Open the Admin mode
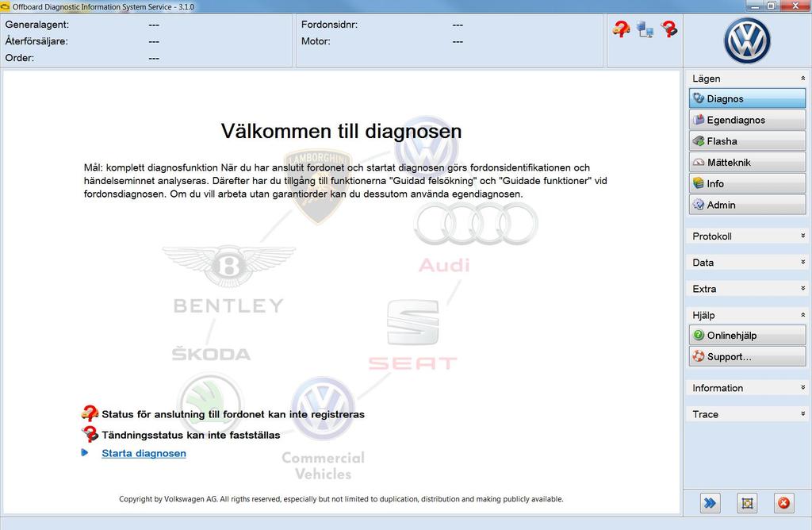Image resolution: width=812 pixels, height=530 pixels. pyautogui.click(x=747, y=205)
